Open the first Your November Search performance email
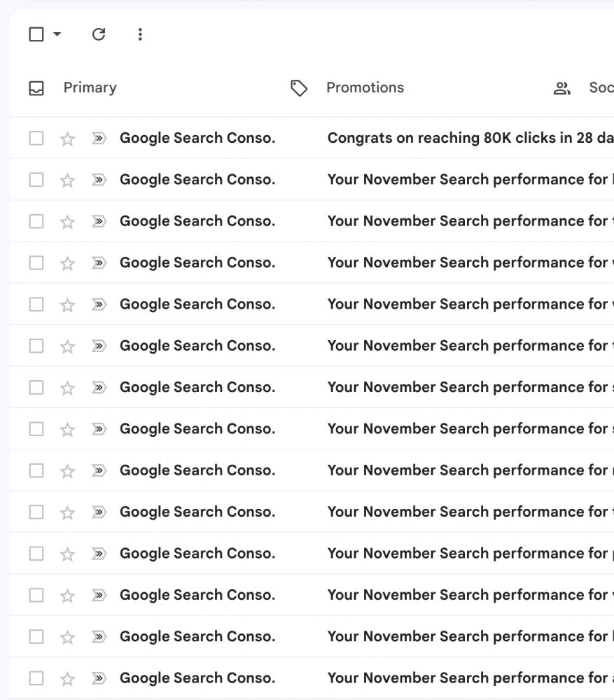The image size is (614, 700). [470, 179]
